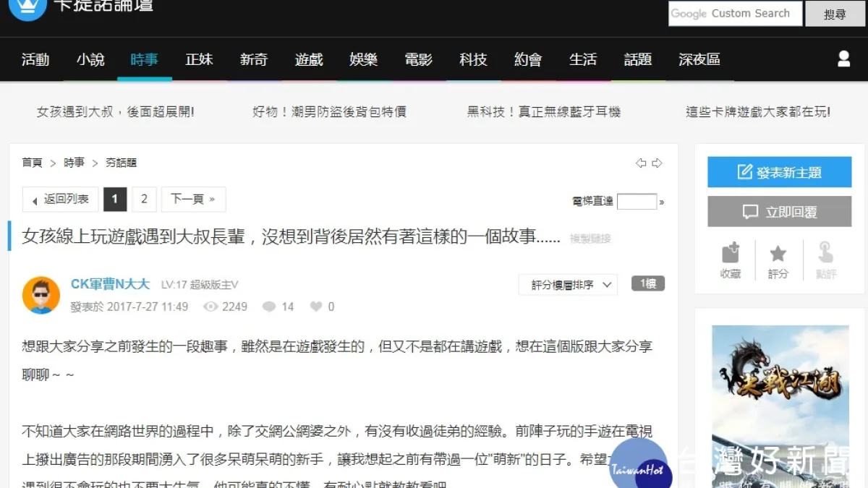Click 首頁 breadcrumb link

(32, 163)
